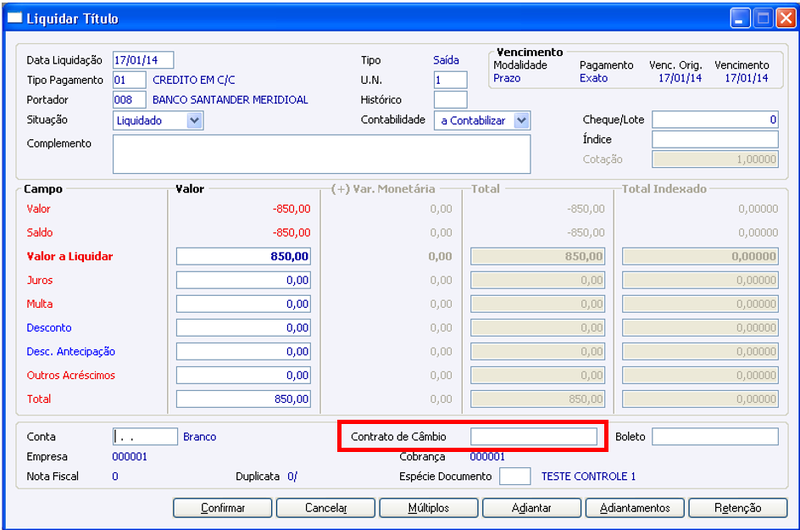Screen dimensions: 800x530
Task: Click the Juros value field
Action: (243, 280)
